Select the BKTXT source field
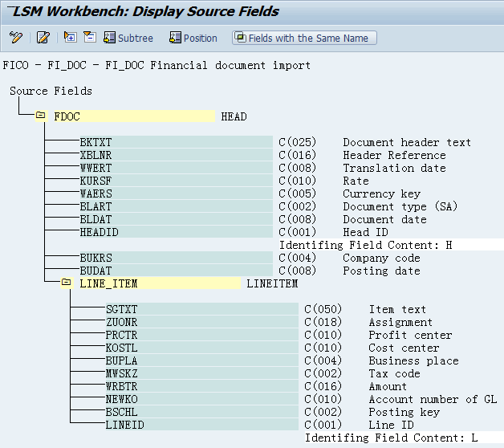Image resolution: width=504 pixels, height=448 pixels. coord(176,142)
